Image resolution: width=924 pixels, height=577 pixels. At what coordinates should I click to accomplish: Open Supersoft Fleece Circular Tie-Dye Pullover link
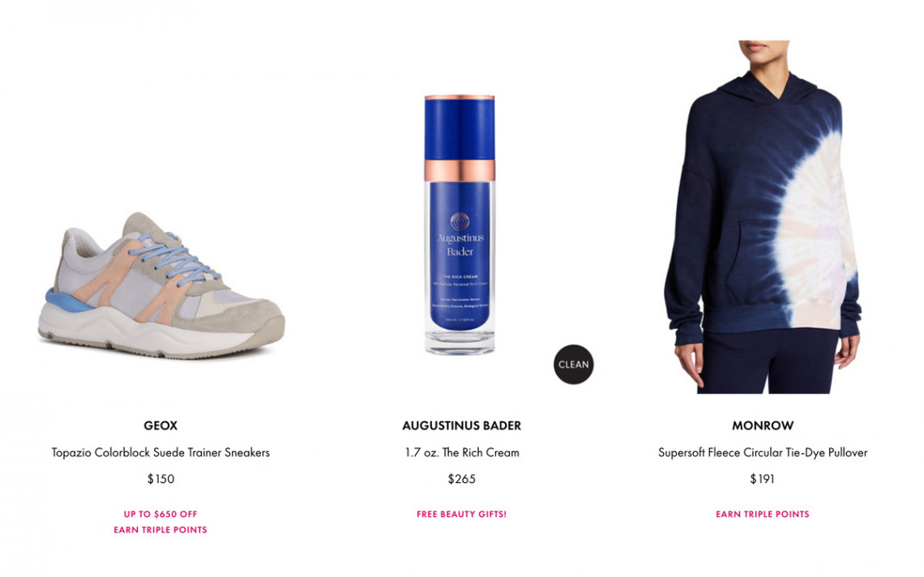763,453
